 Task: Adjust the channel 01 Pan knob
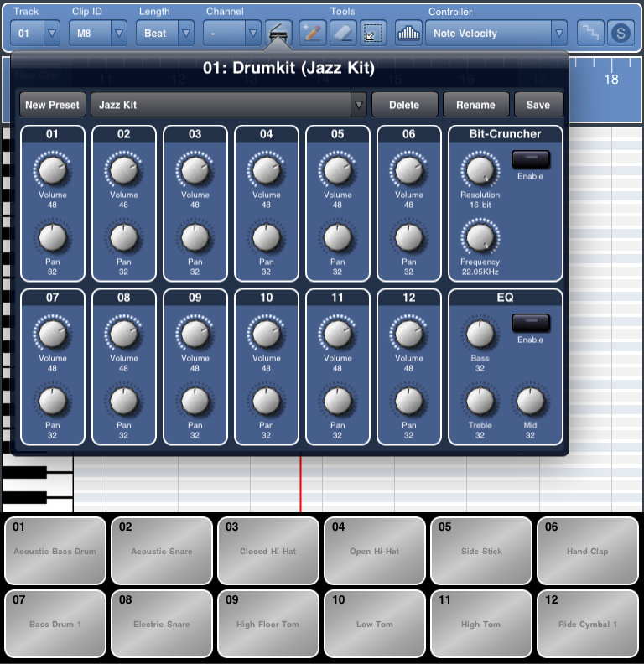tap(53, 237)
